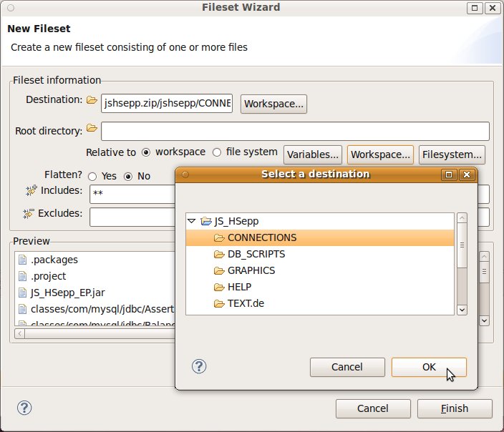Select the TEXT.de folder in tree
The width and height of the screenshot is (504, 432).
point(246,303)
